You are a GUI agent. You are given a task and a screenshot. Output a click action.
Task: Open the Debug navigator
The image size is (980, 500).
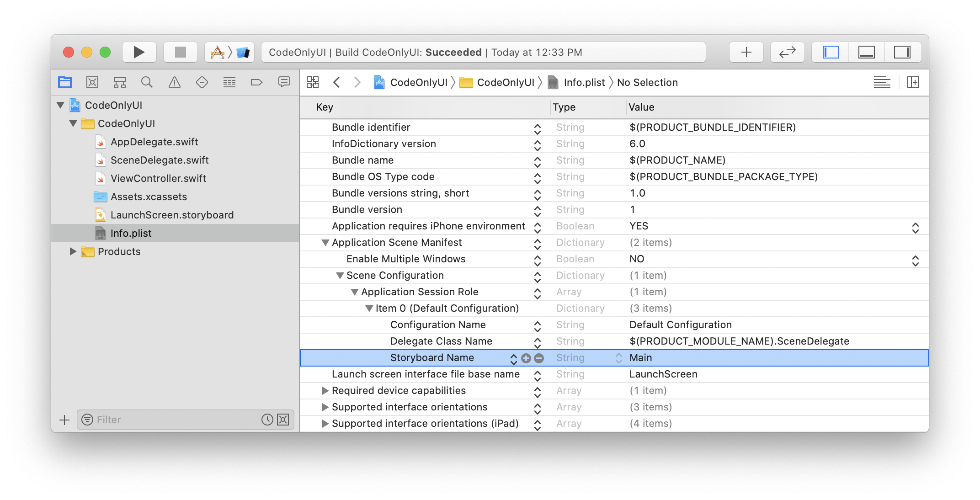tap(229, 82)
